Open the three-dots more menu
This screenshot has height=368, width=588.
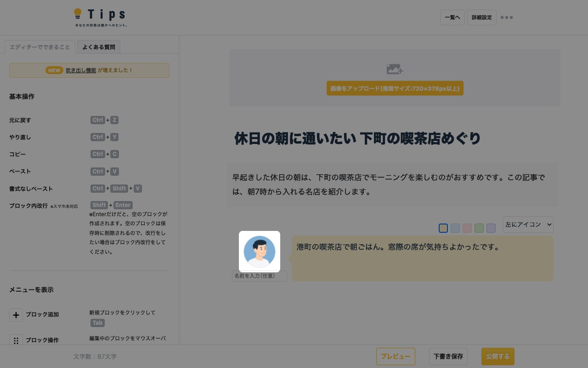pyautogui.click(x=507, y=17)
